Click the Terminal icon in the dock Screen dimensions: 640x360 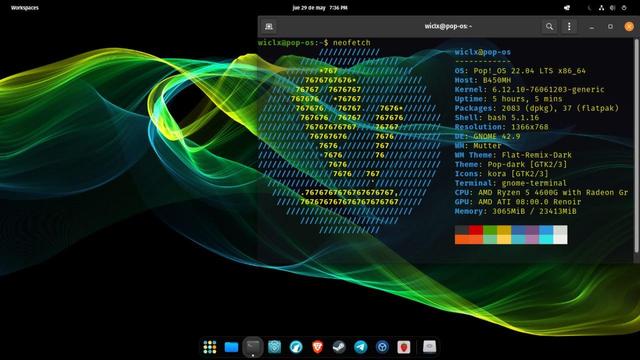(x=253, y=347)
